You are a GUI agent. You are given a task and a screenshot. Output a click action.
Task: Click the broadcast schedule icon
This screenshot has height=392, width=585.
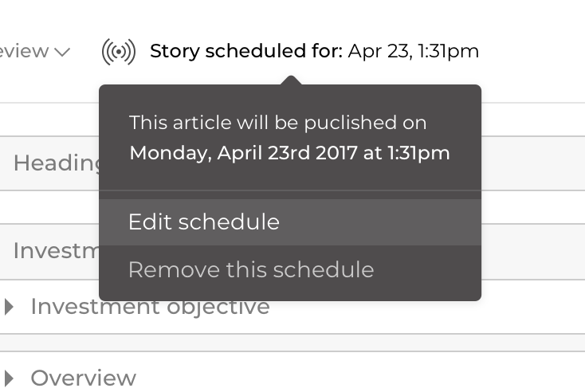[x=119, y=52]
